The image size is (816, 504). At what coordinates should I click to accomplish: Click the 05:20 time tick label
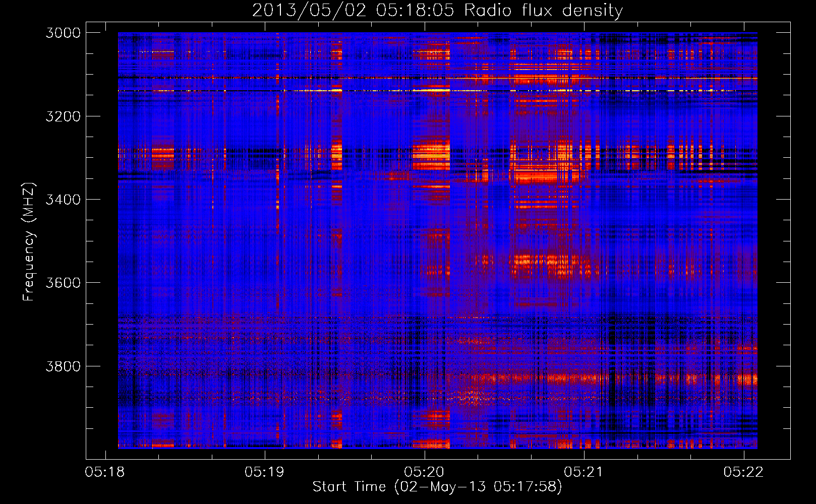tap(424, 472)
